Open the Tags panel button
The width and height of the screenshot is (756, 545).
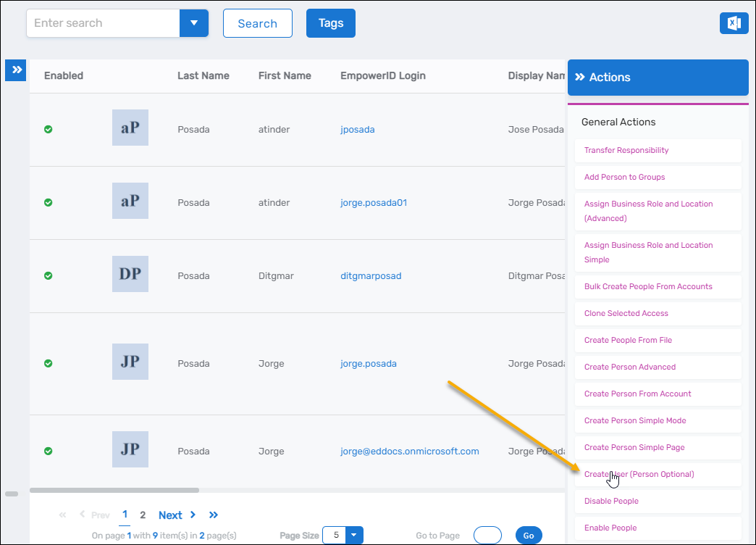pyautogui.click(x=330, y=22)
